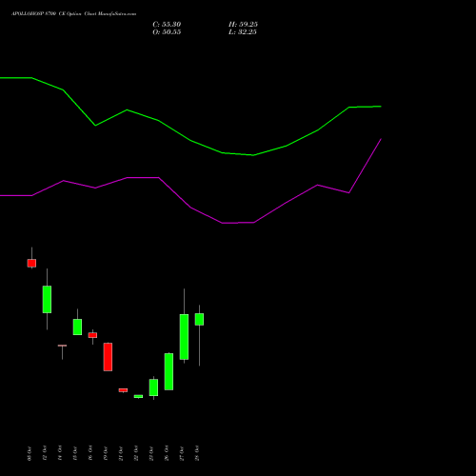Click the 16 Oct date axis label
Image resolution: width=476 pixels, height=476 pixels.
pos(90,453)
